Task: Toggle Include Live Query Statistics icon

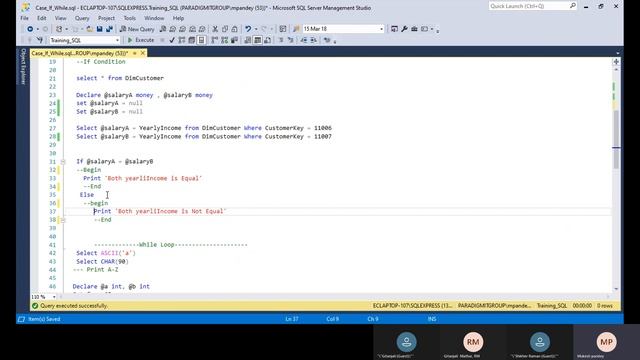Action: point(224,40)
